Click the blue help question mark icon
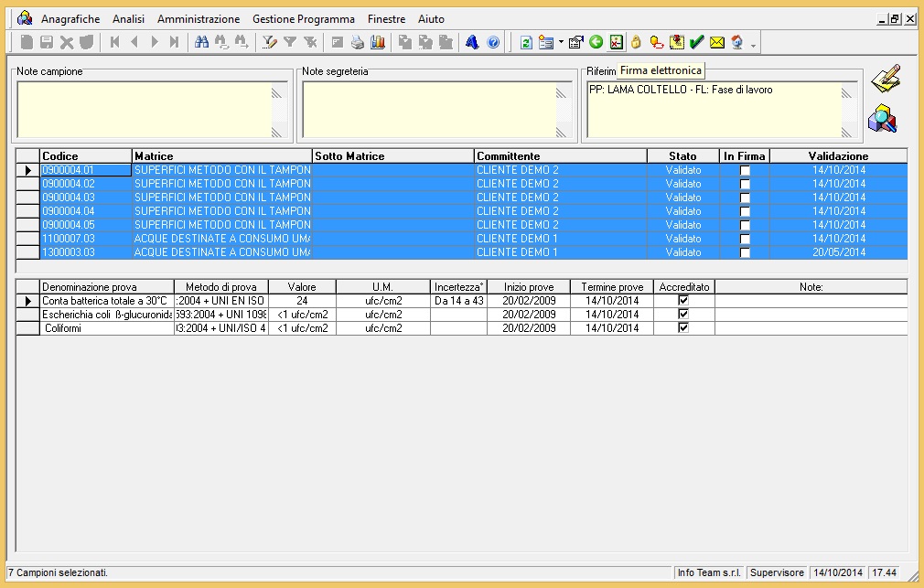The image size is (924, 588). 493,42
